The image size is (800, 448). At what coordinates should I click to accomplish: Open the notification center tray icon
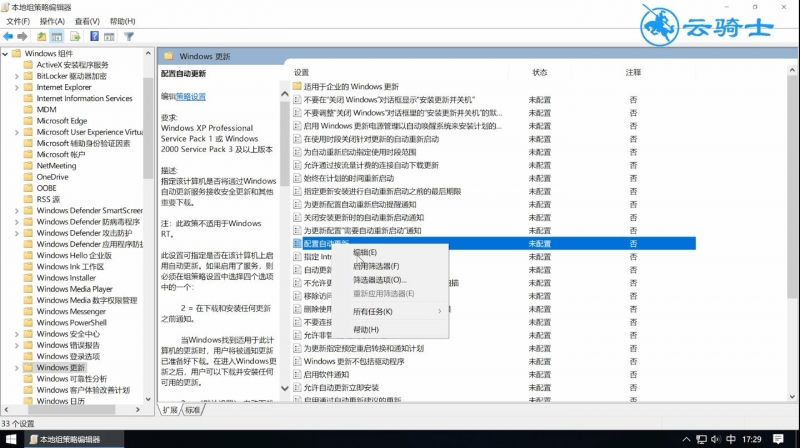coord(778,439)
